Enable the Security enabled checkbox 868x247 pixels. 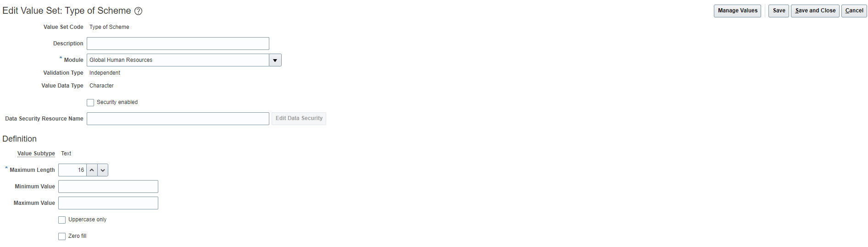click(90, 103)
